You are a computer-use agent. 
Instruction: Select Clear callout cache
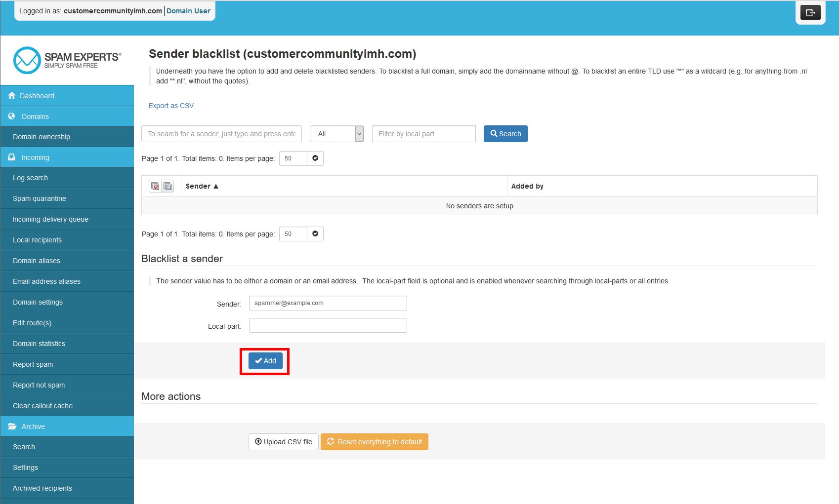[67, 406]
